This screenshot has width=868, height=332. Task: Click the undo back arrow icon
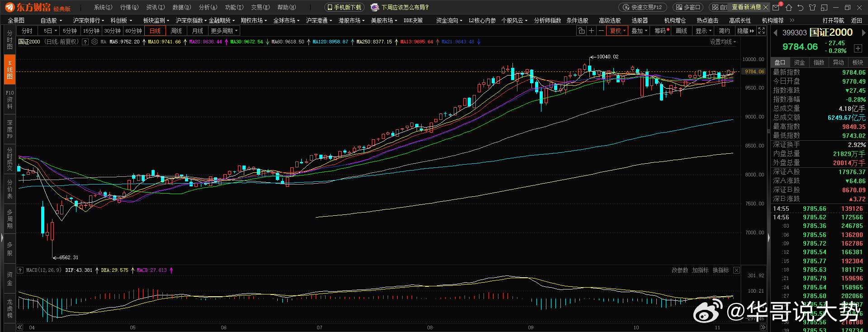pos(801,7)
